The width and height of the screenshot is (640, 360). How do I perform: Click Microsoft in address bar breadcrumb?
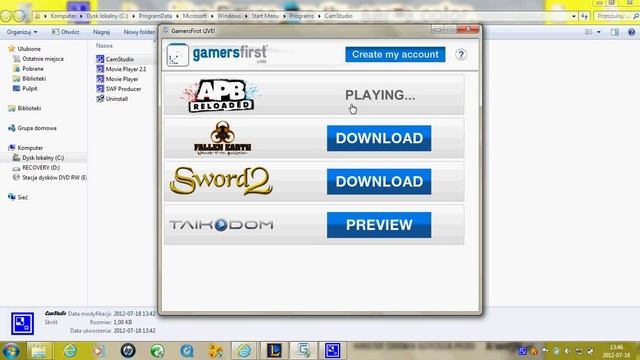point(195,16)
